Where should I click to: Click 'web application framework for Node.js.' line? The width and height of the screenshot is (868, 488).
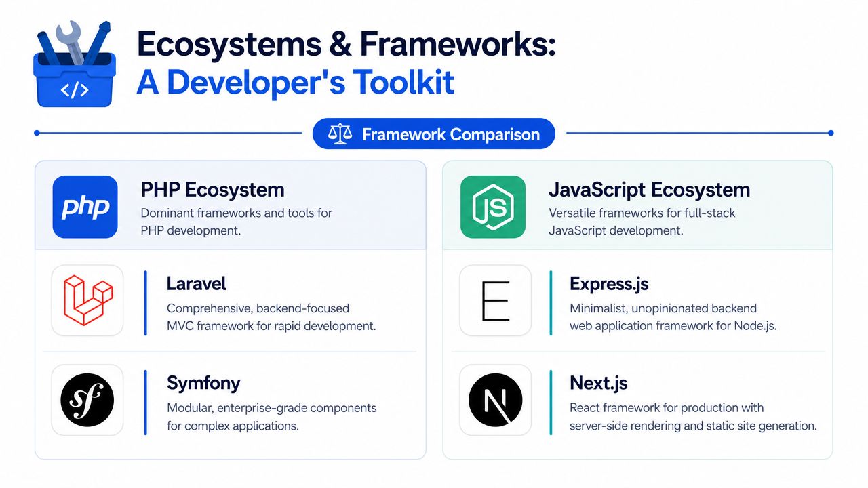coord(673,326)
